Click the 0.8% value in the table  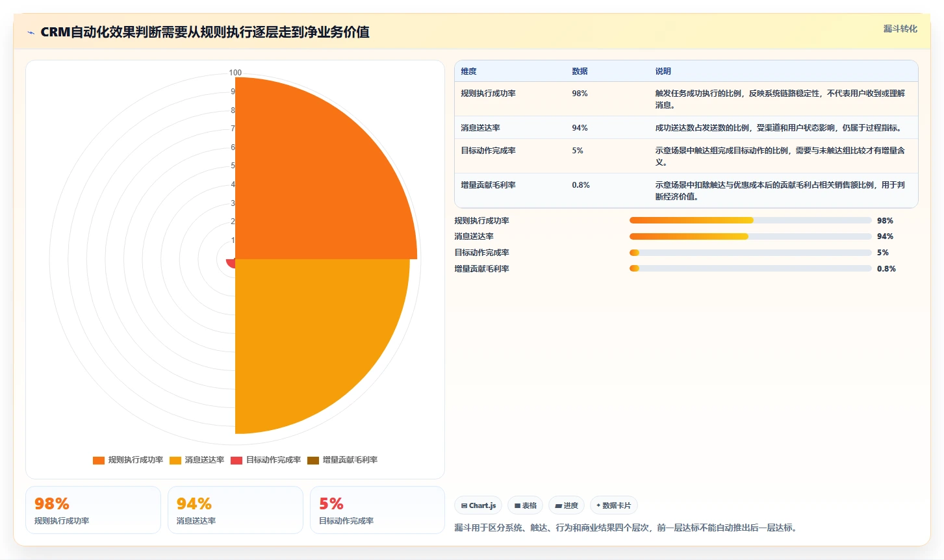(x=581, y=185)
